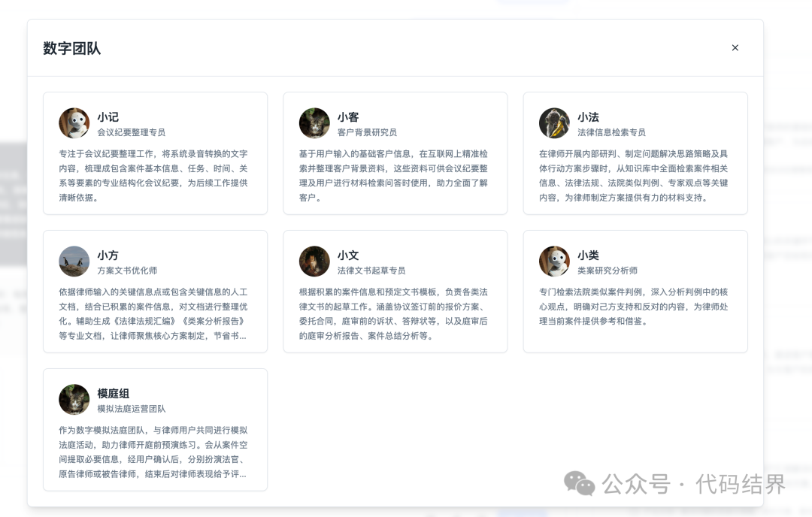Select the 小记 name heading

pyautogui.click(x=108, y=116)
